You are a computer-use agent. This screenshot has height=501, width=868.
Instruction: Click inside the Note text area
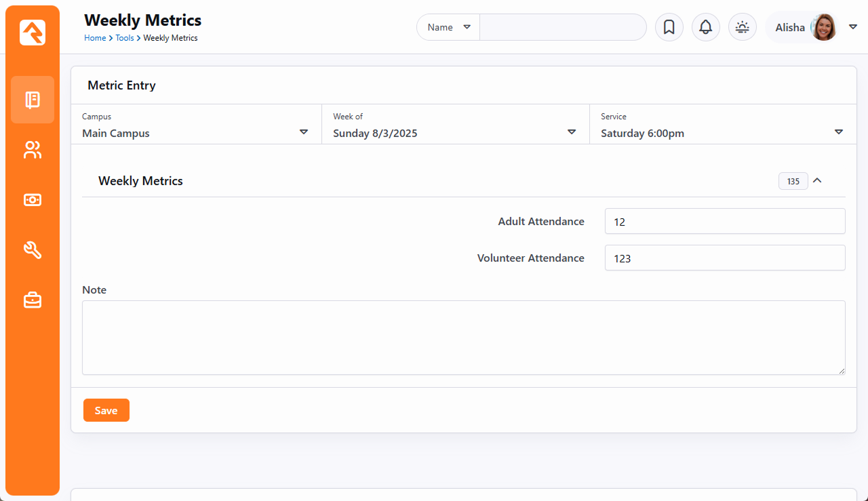[463, 337]
